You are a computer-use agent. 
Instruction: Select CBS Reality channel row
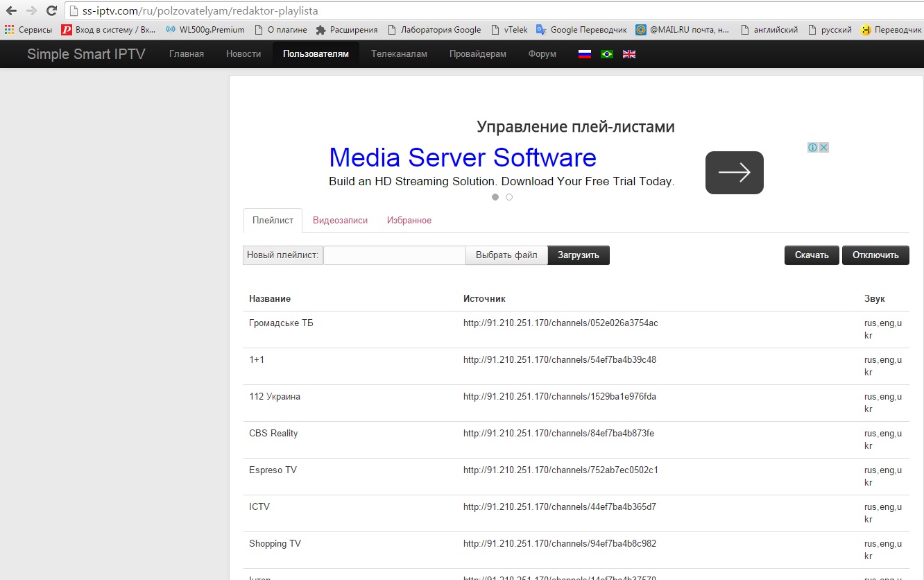(576, 440)
